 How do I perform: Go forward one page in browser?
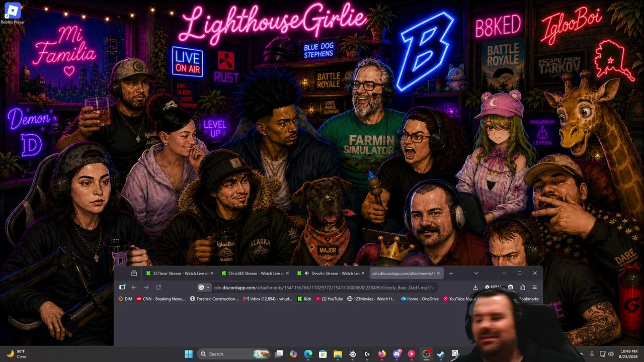pyautogui.click(x=146, y=287)
